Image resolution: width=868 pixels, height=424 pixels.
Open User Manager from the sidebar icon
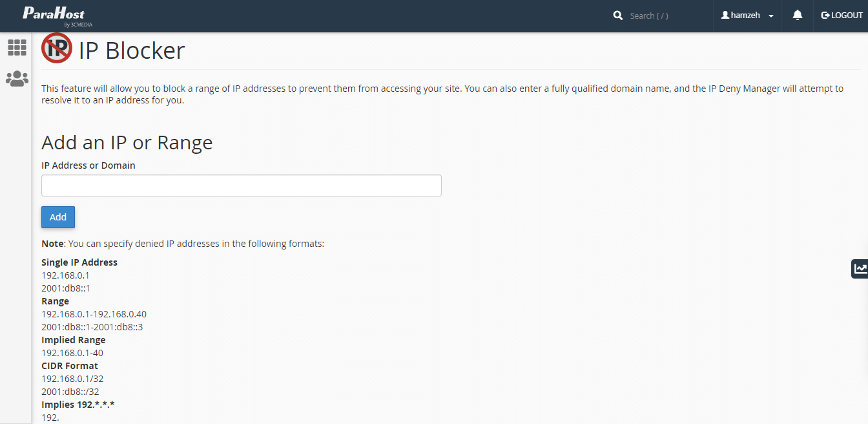[17, 79]
